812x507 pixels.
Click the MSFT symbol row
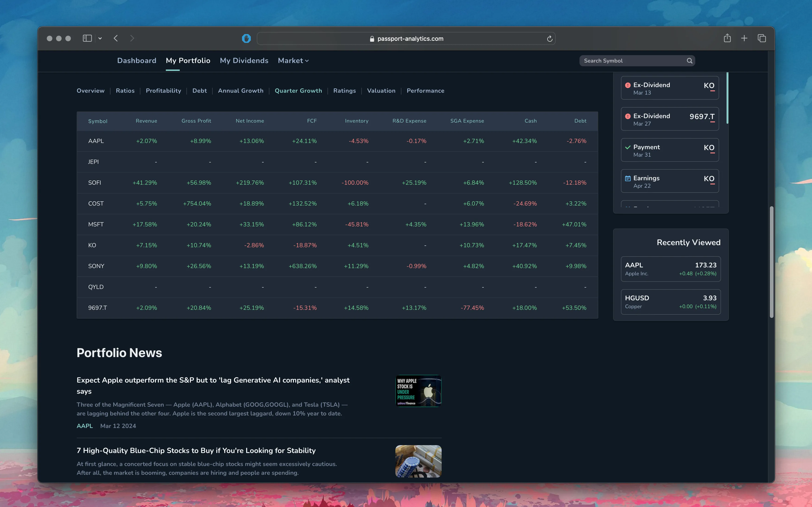337,224
